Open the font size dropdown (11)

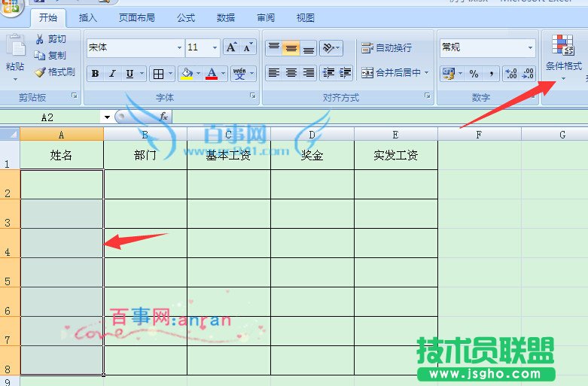(215, 48)
